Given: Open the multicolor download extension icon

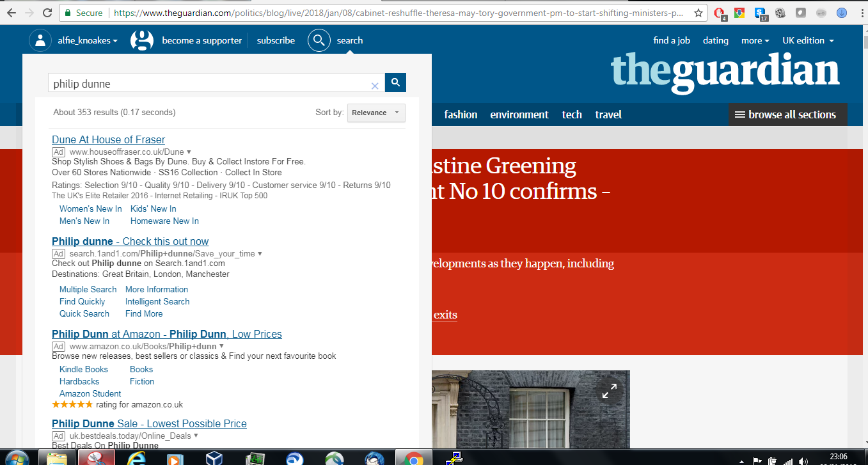Looking at the screenshot, I should 739,13.
